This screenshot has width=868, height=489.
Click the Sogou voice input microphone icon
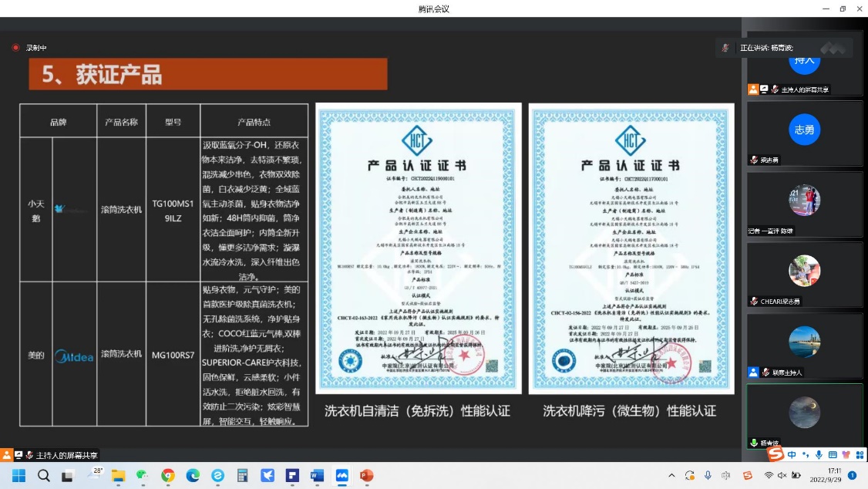coord(819,455)
